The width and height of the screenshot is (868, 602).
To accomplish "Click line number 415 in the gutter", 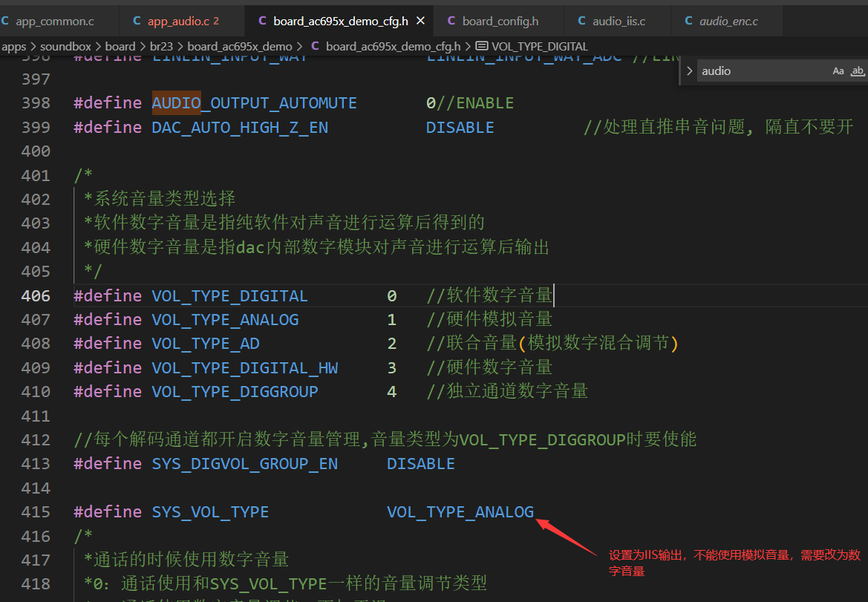I will tap(36, 511).
